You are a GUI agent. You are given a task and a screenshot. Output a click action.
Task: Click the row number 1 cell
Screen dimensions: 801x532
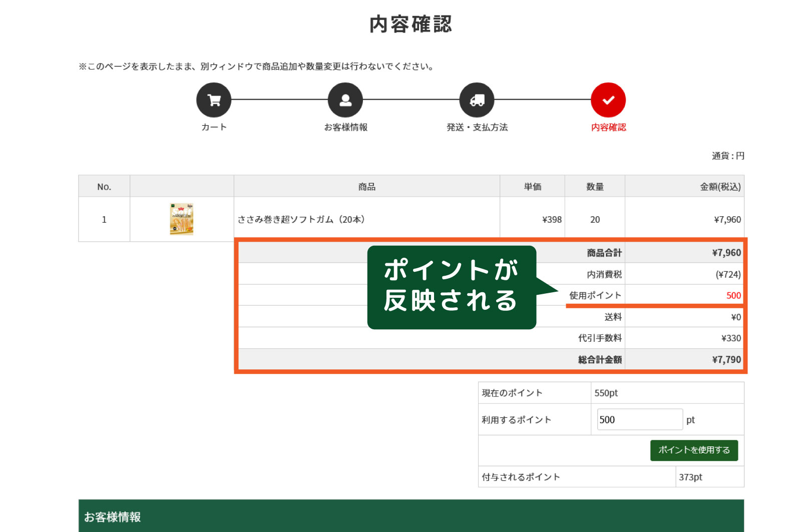tap(104, 219)
